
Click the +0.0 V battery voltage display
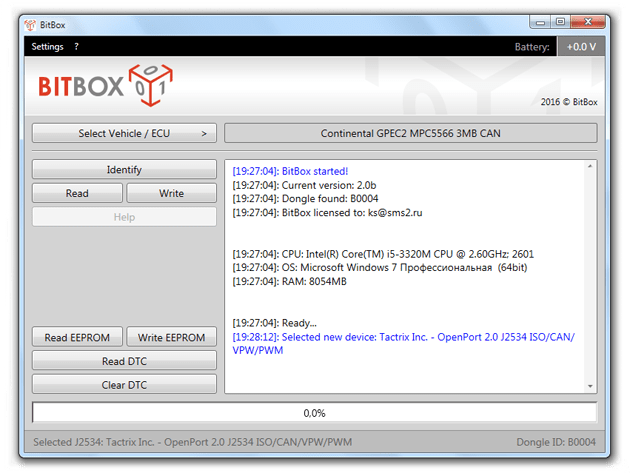[581, 47]
